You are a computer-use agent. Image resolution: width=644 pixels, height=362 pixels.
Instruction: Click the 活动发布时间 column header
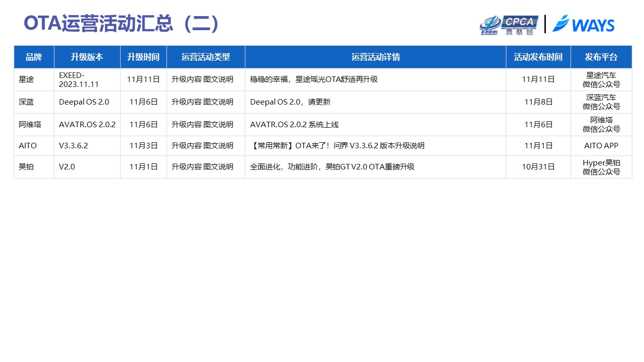point(538,57)
